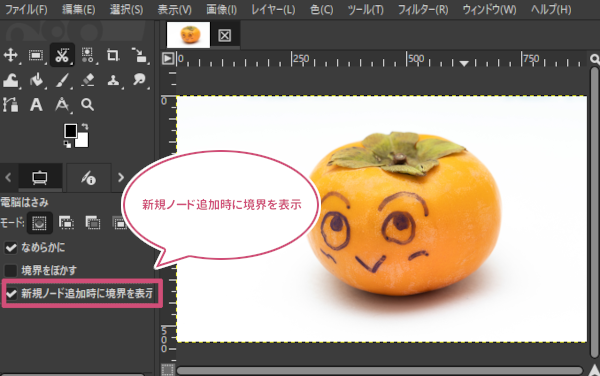This screenshot has width=600, height=376.
Task: Open the 表示(V) menu
Action: pyautogui.click(x=174, y=9)
